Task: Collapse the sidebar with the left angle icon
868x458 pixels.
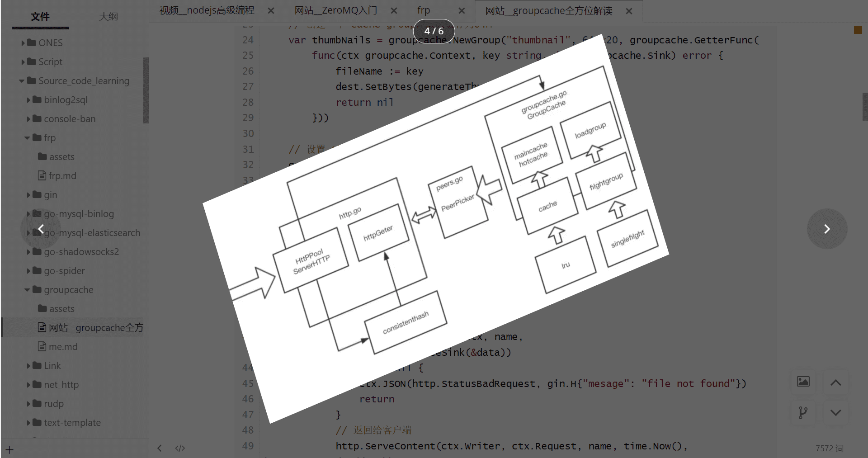Action: (160, 448)
